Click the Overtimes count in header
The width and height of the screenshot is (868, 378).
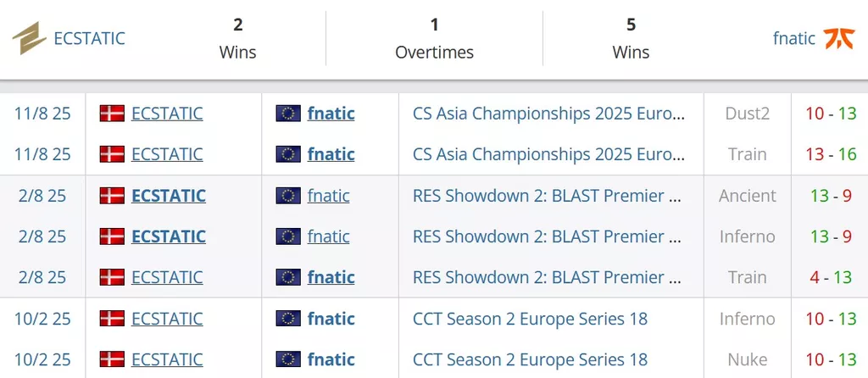[435, 25]
